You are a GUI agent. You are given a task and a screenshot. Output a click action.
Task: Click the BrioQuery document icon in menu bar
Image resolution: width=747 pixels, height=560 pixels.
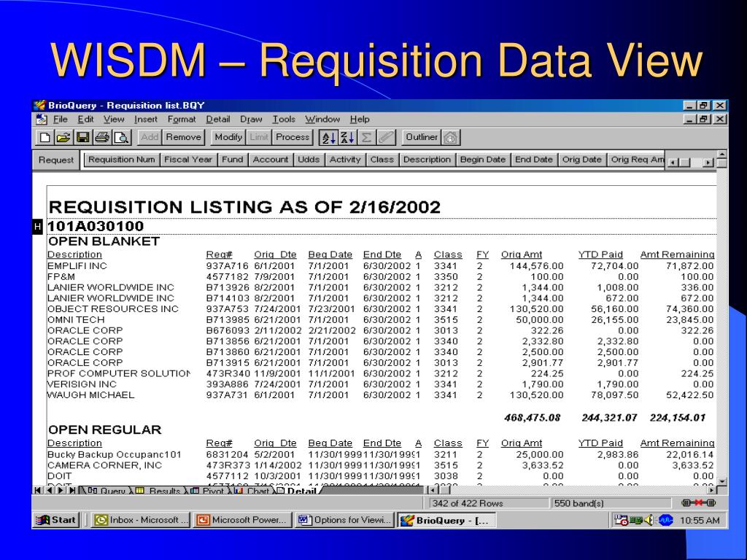[x=42, y=119]
